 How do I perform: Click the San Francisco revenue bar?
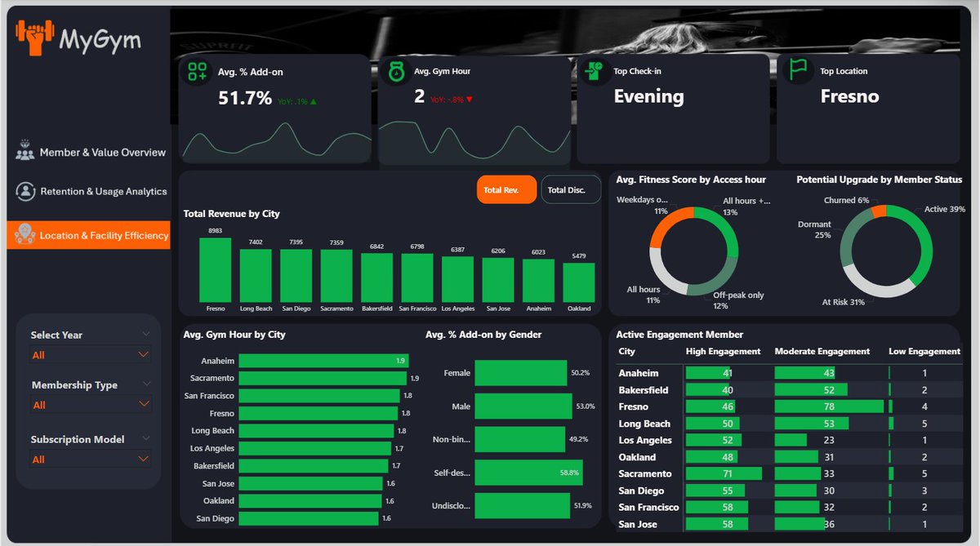pos(417,280)
